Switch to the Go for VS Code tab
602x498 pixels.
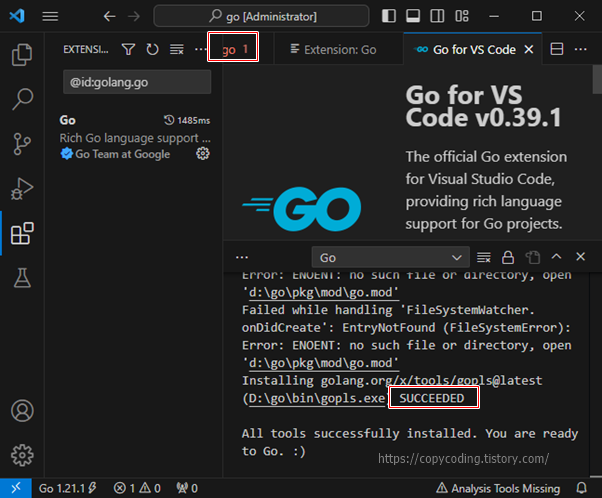pyautogui.click(x=474, y=50)
